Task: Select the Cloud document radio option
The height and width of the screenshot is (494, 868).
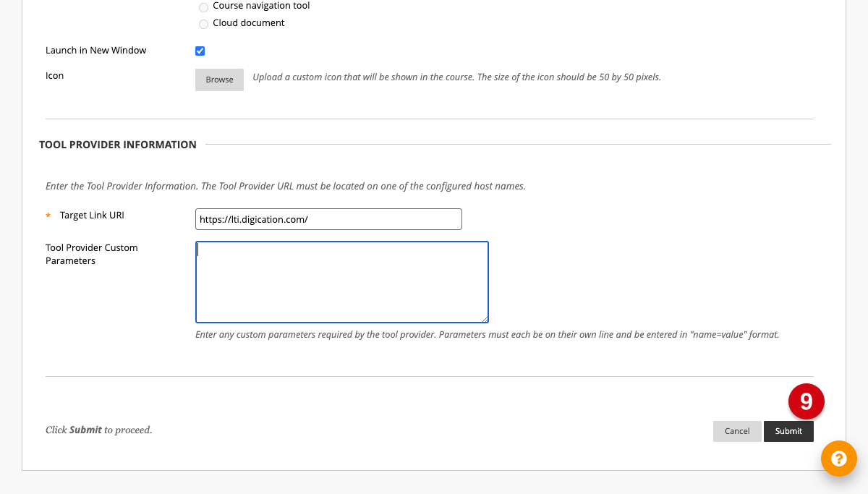Action: (x=203, y=25)
